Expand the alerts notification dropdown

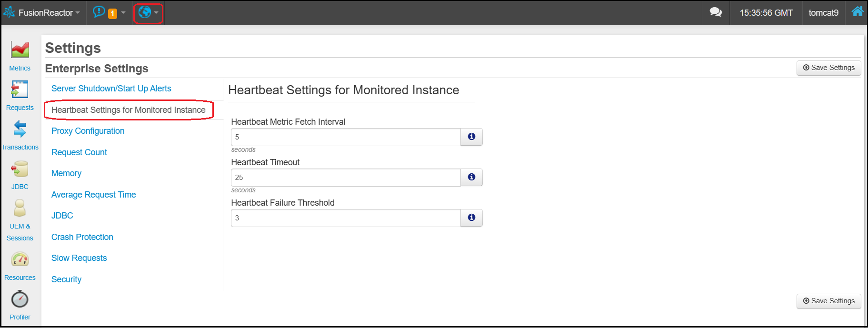click(110, 12)
